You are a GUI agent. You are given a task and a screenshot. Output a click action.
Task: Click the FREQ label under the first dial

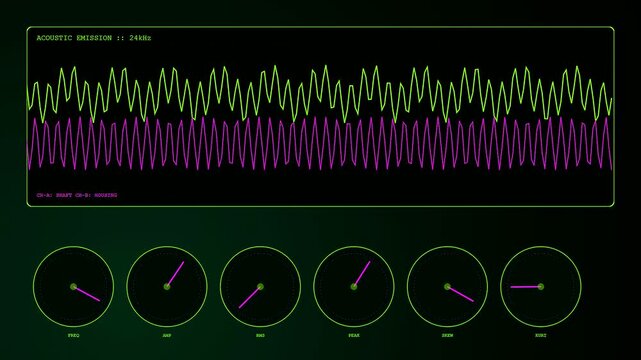74,335
